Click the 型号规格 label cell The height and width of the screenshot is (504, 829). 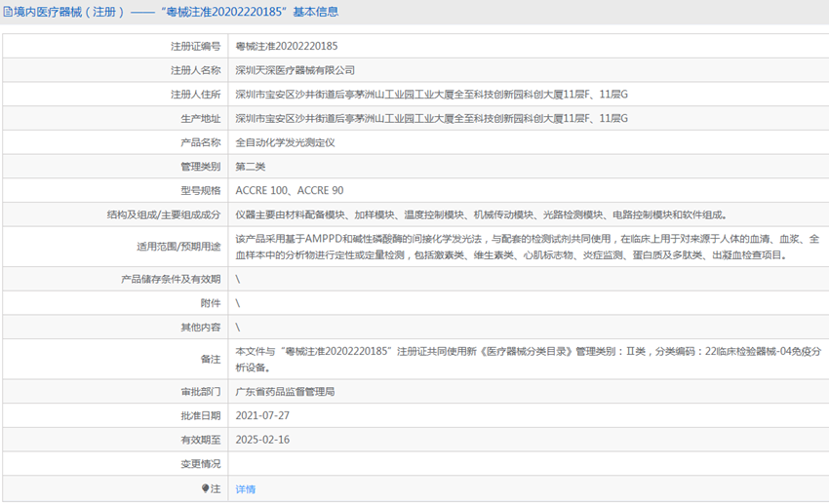point(115,190)
